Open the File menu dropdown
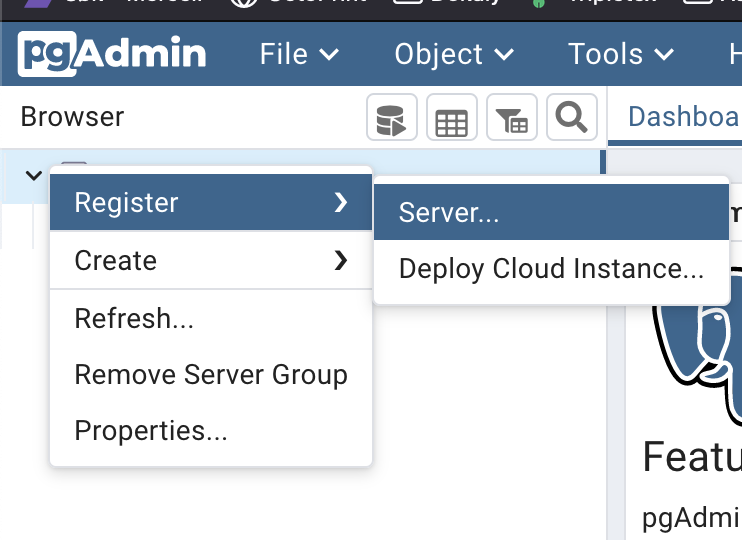This screenshot has height=540, width=742. pyautogui.click(x=299, y=54)
